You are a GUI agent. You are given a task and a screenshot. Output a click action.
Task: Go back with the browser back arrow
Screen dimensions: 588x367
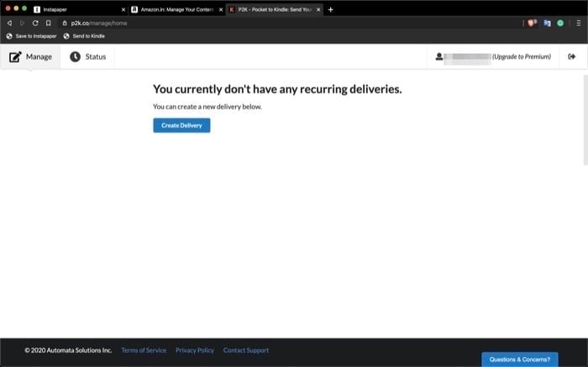click(10, 24)
